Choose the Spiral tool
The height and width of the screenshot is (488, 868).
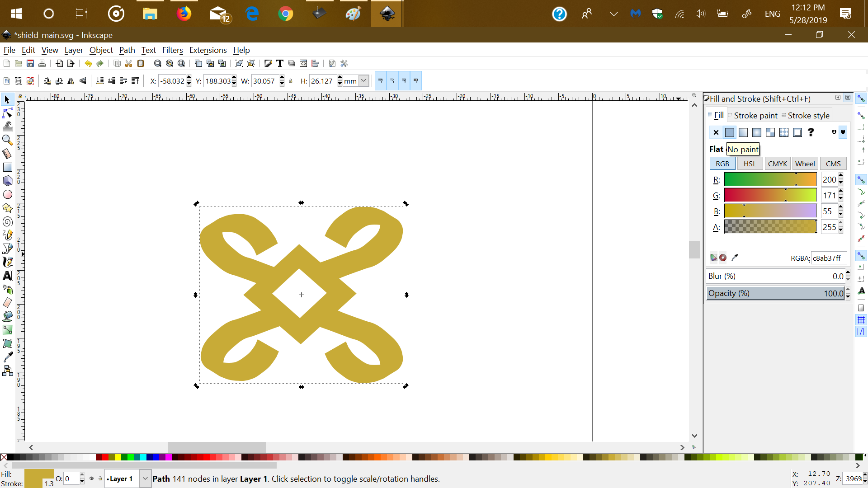pos(8,221)
